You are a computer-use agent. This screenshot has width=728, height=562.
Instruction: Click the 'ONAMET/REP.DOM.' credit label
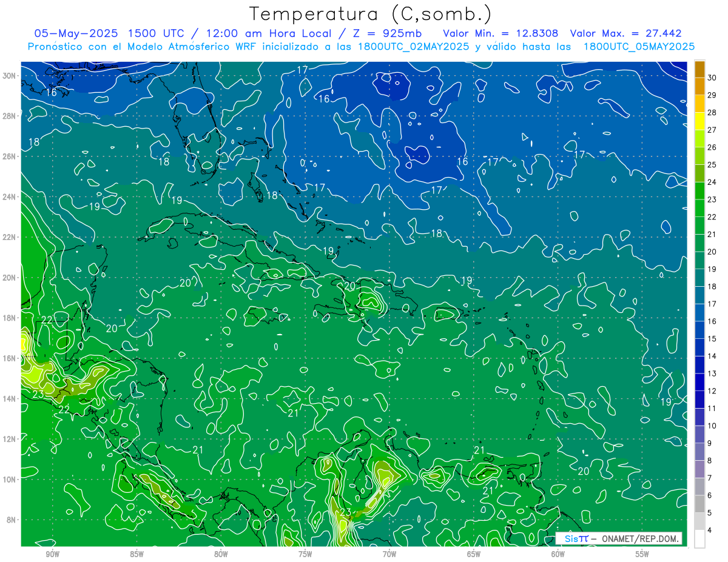tap(641, 538)
